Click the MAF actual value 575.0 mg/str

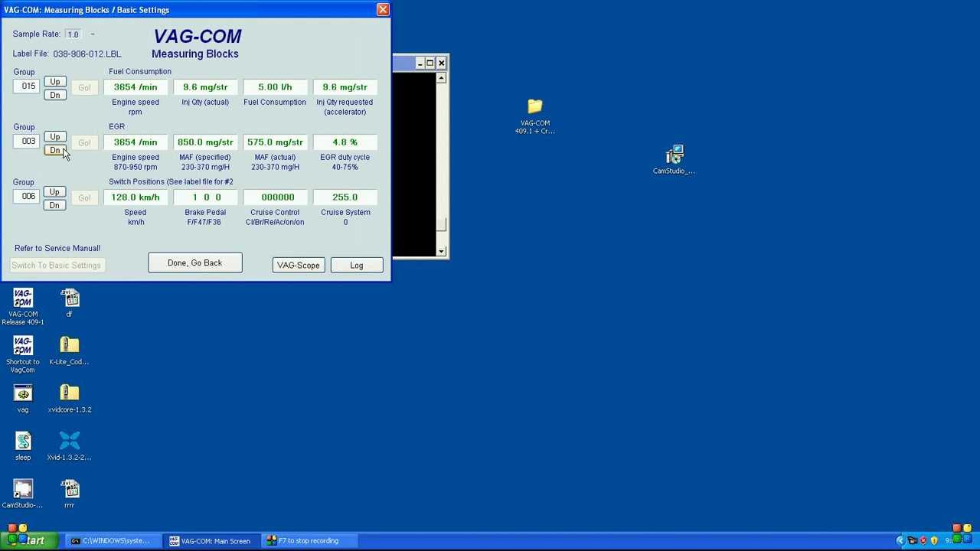(275, 142)
